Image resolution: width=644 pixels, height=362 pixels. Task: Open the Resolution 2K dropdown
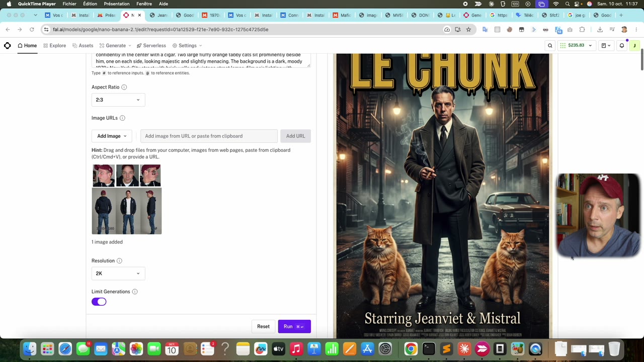118,274
